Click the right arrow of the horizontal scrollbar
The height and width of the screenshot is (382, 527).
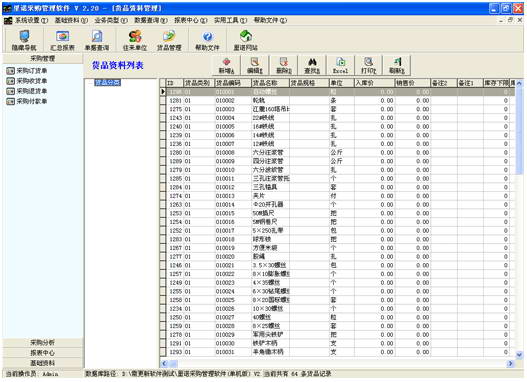pyautogui.click(x=511, y=363)
